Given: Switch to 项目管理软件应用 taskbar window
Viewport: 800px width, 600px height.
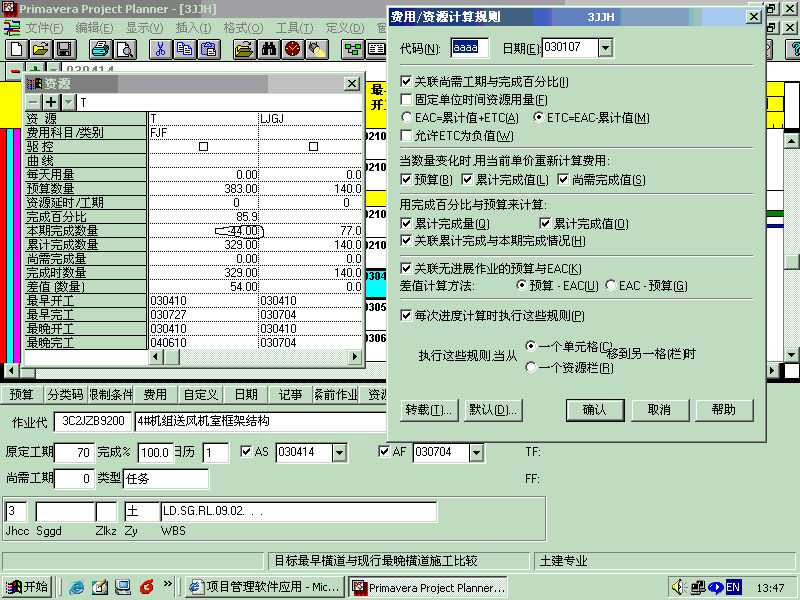Looking at the screenshot, I should pyautogui.click(x=264, y=587).
